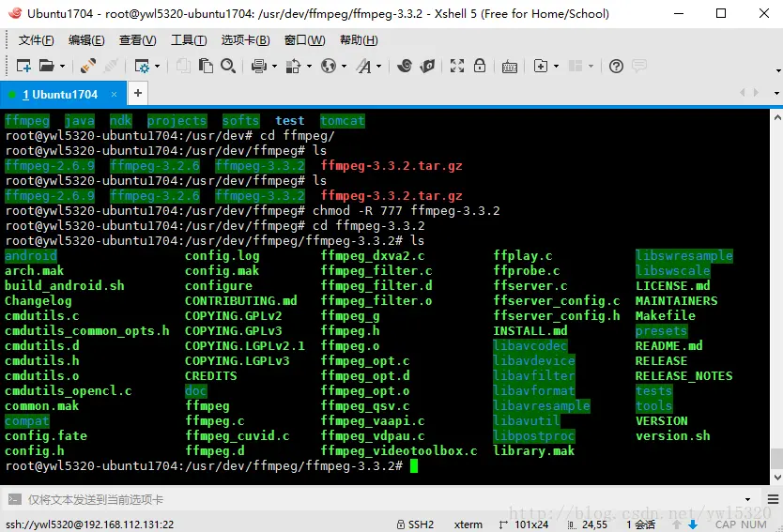
Task: Expand the new tab dropdown arrow
Action: (556, 66)
